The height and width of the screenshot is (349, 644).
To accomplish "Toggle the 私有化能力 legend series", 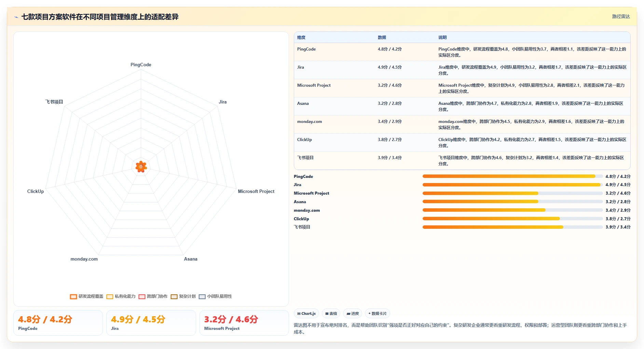I will [x=121, y=296].
